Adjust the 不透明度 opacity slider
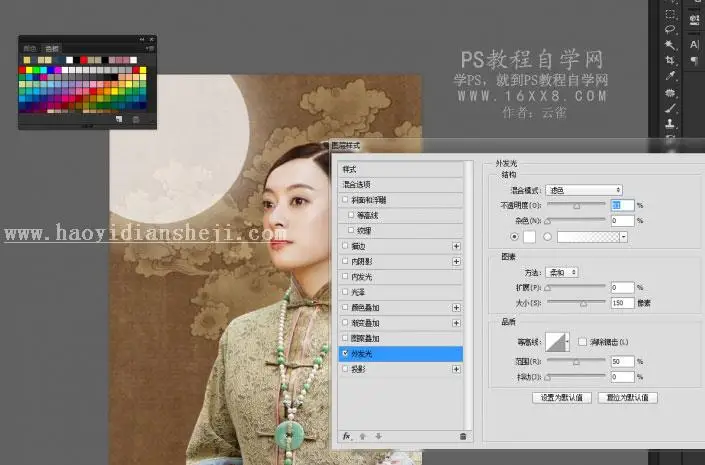Image resolution: width=705 pixels, height=465 pixels. 576,206
